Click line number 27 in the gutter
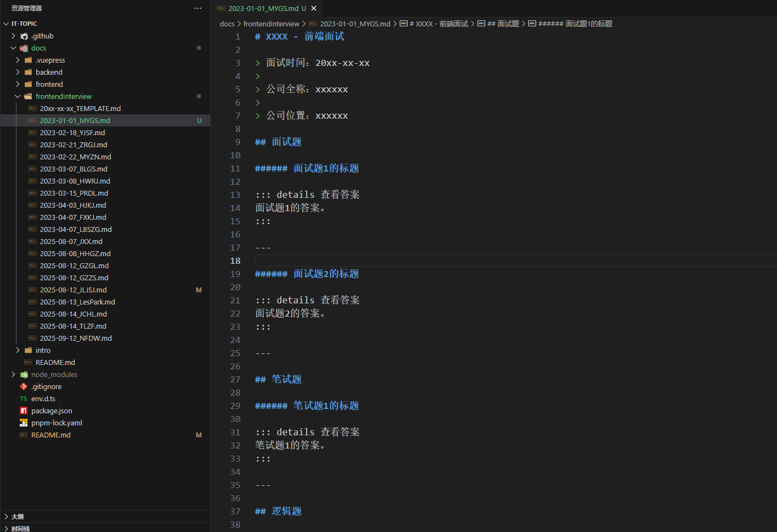 [235, 379]
